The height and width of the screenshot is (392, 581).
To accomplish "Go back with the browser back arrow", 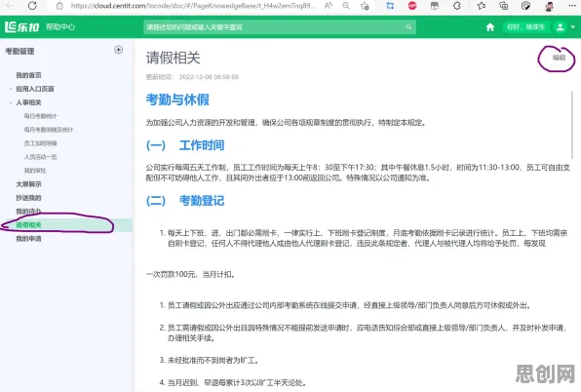I will coord(10,6).
